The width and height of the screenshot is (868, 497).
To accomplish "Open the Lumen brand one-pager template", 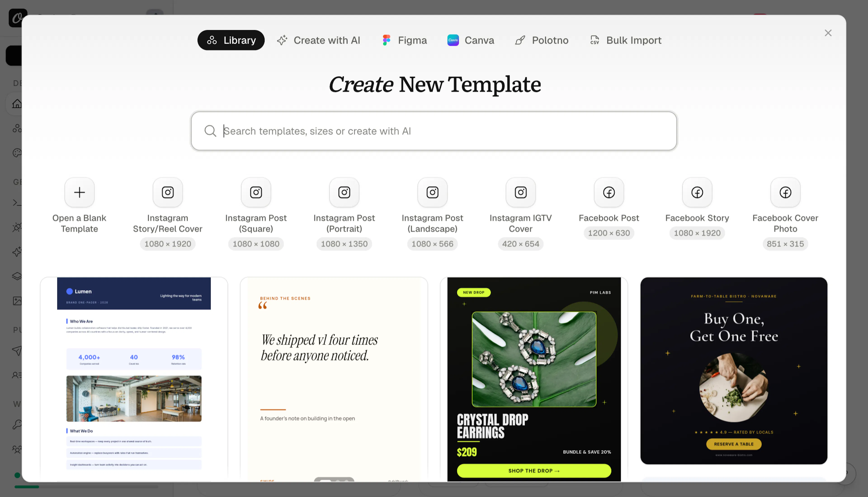I will 134,379.
